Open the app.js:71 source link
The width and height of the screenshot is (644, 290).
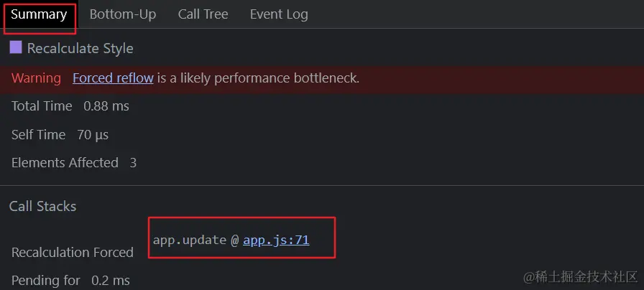(x=276, y=240)
